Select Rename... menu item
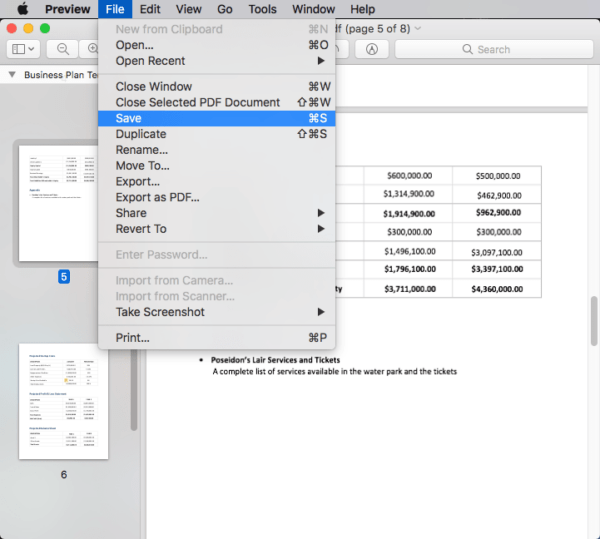 217,150
